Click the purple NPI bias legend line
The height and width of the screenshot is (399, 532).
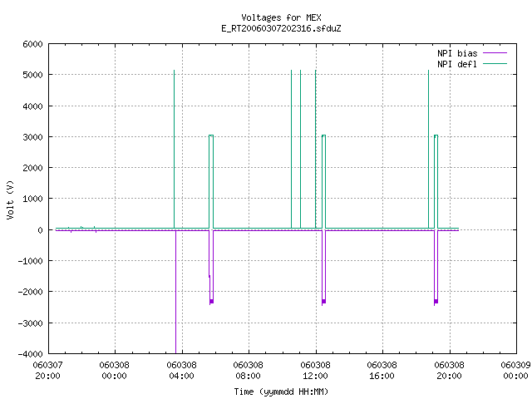pyautogui.click(x=495, y=53)
